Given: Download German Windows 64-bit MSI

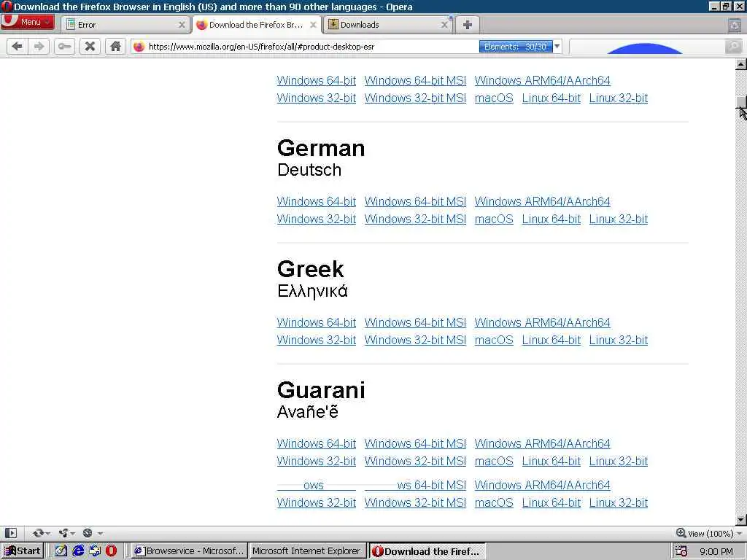Looking at the screenshot, I should click(x=415, y=201).
